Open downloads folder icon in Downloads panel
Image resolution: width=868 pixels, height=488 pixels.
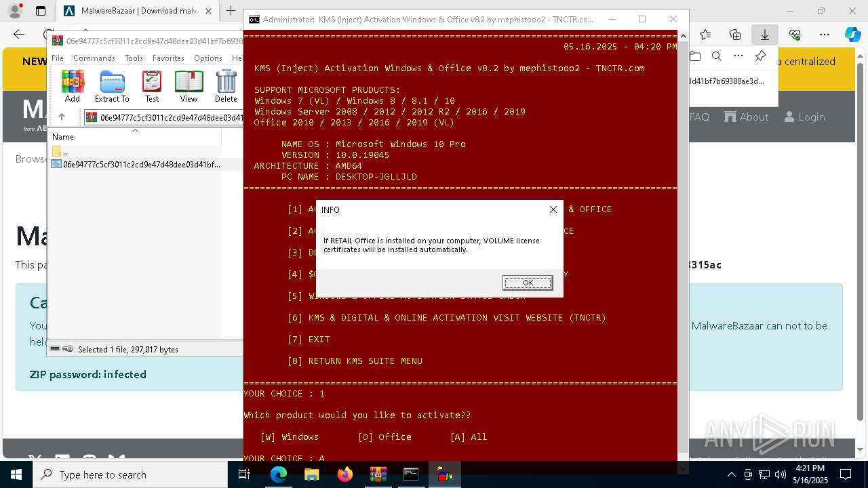click(695, 56)
